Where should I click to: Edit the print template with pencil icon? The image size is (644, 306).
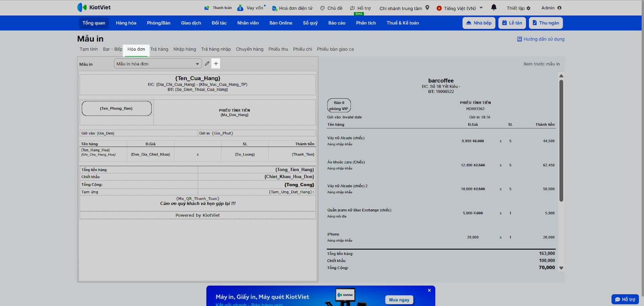pos(207,64)
